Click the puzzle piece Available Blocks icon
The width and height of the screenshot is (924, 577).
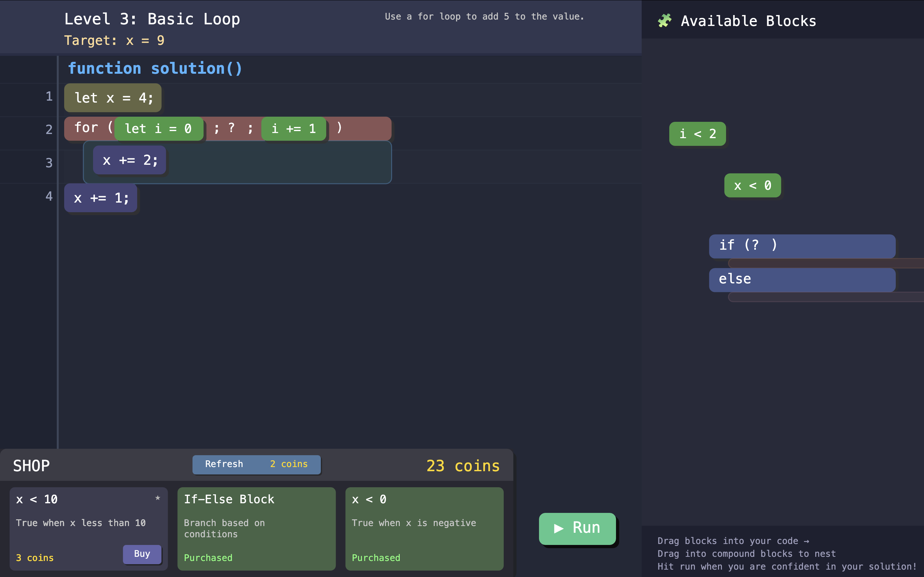coord(664,21)
